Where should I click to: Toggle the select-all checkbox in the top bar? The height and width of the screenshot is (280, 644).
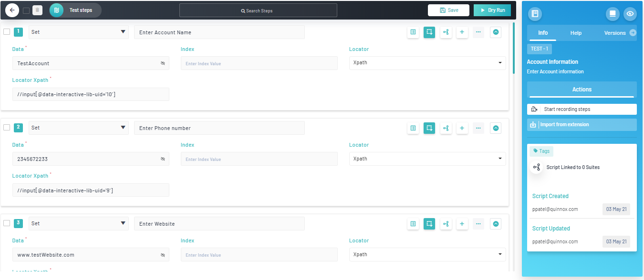tap(26, 10)
